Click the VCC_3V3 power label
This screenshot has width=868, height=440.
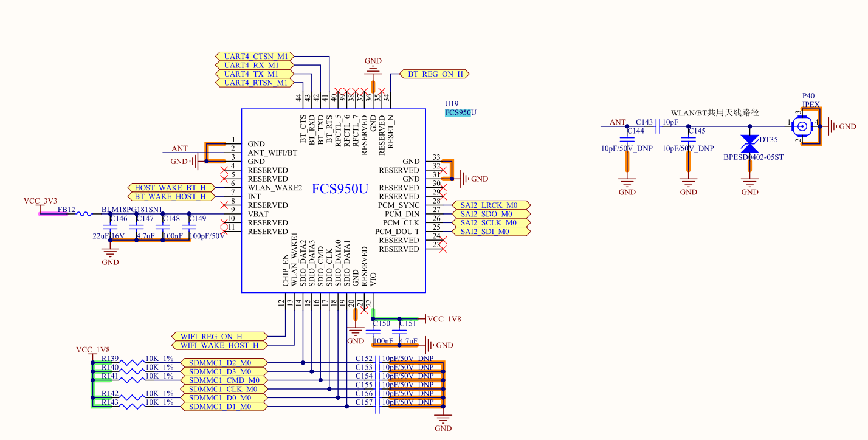click(x=41, y=201)
